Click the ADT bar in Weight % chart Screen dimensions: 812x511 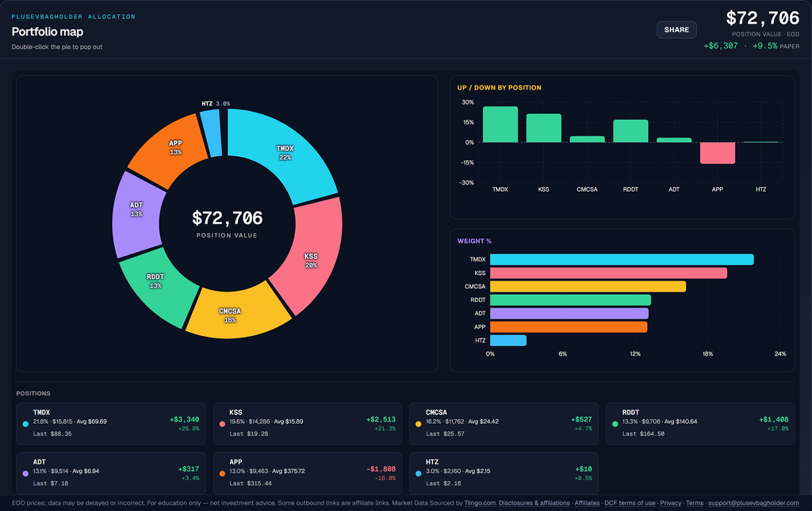click(569, 314)
